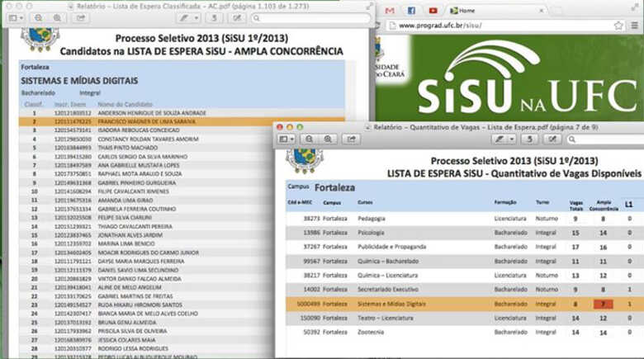Click the highlighted candidate row ranked 2

click(182, 121)
